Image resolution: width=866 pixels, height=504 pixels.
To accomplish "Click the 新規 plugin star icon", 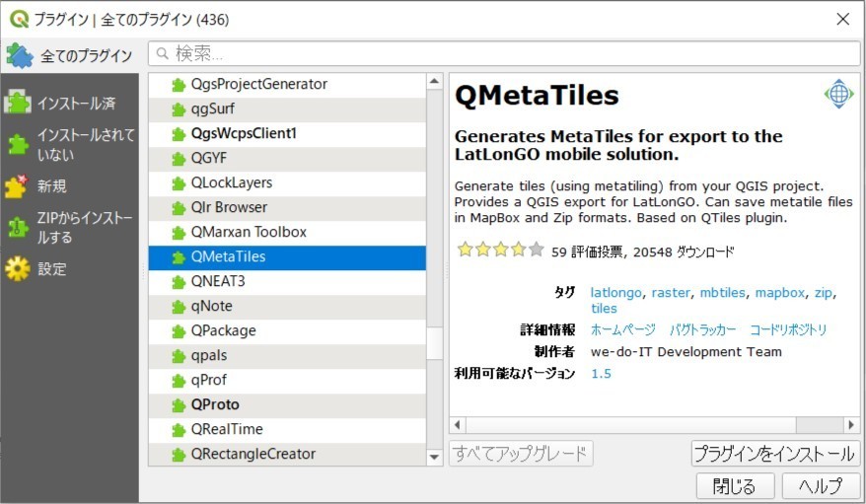I will pos(17,186).
